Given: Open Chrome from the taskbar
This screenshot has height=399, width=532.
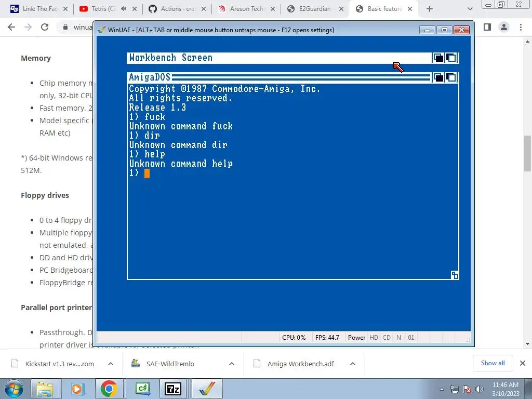Looking at the screenshot, I should (x=109, y=389).
